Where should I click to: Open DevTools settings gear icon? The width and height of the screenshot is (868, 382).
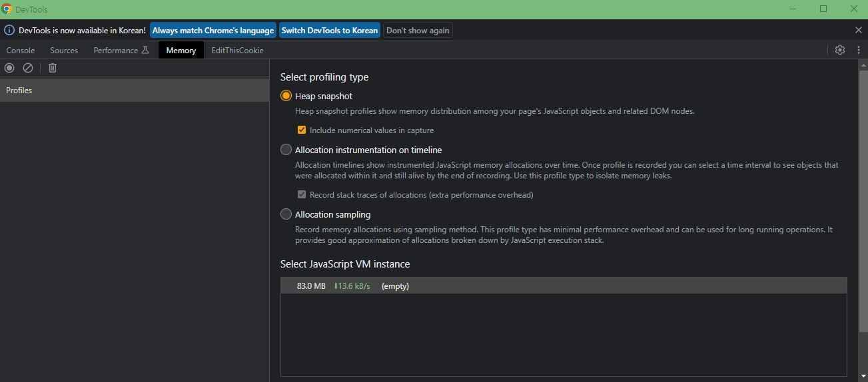tap(840, 50)
